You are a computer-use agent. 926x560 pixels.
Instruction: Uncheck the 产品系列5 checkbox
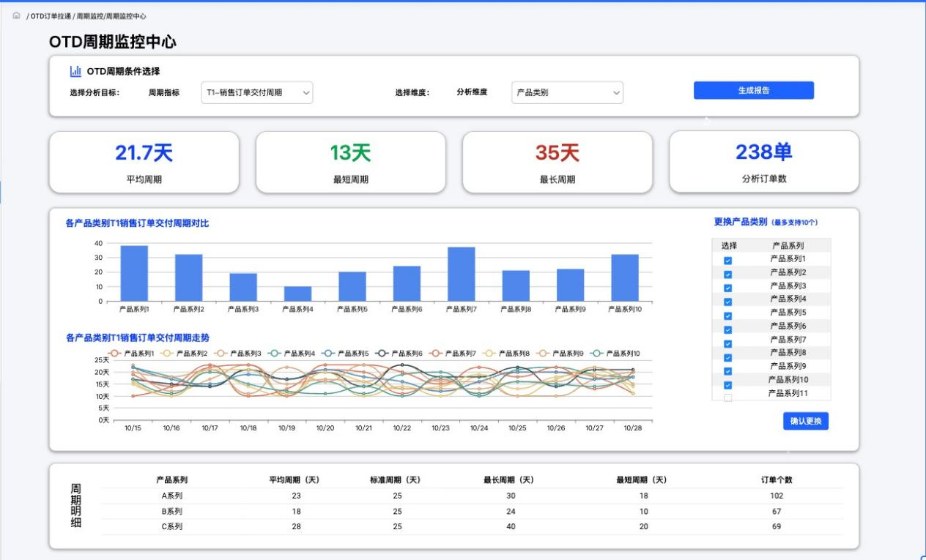tap(727, 316)
